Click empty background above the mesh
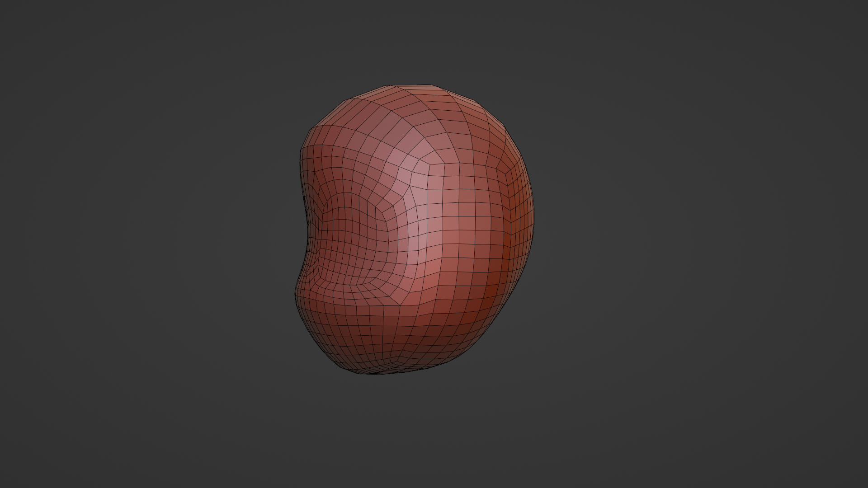The image size is (868, 488). click(x=414, y=41)
